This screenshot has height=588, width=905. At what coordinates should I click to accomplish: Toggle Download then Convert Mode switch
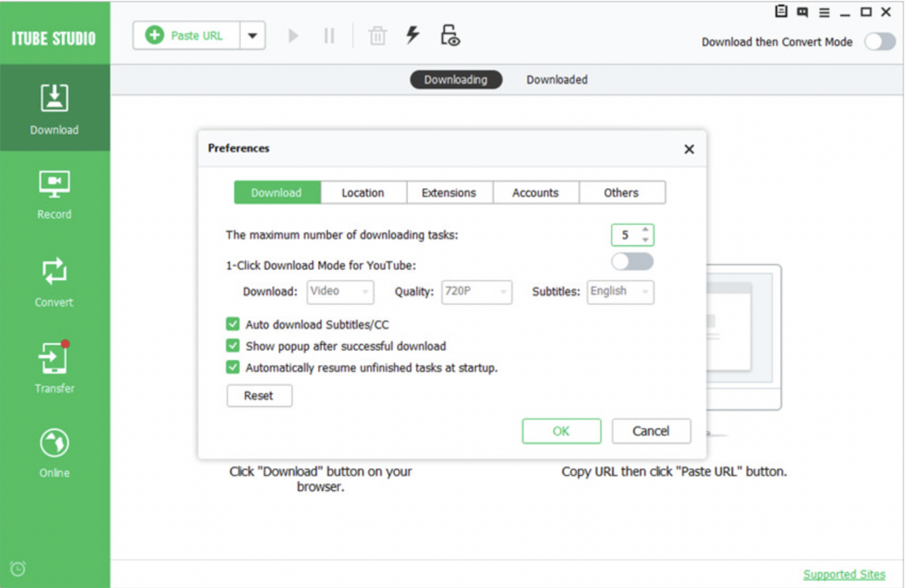pos(879,42)
